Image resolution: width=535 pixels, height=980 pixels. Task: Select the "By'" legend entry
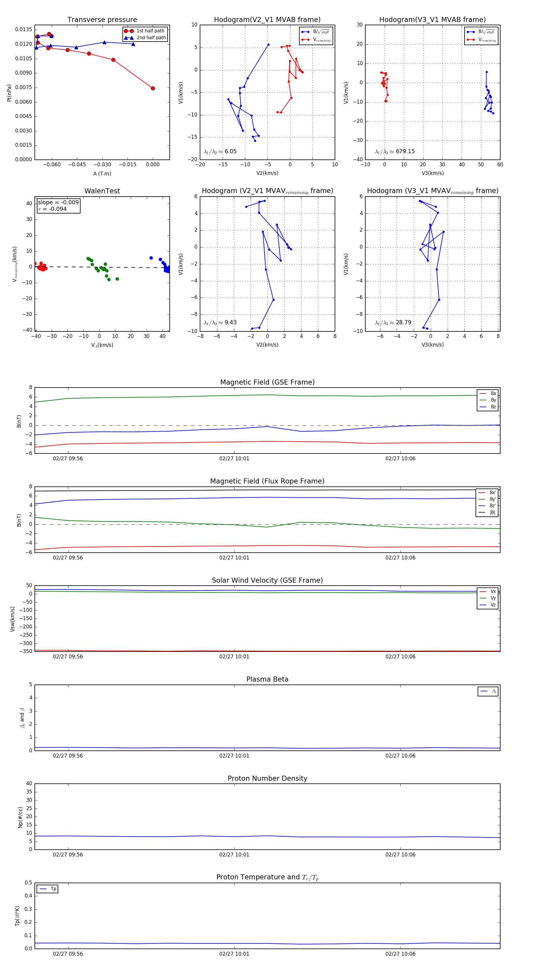coord(487,499)
